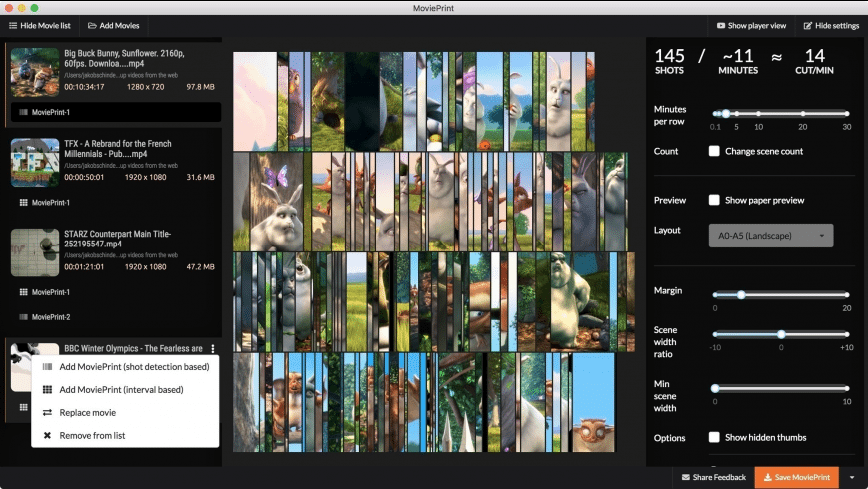Image resolution: width=868 pixels, height=489 pixels.
Task: Click the butterfly-and-bunny scene thumbnail
Action: [276, 203]
